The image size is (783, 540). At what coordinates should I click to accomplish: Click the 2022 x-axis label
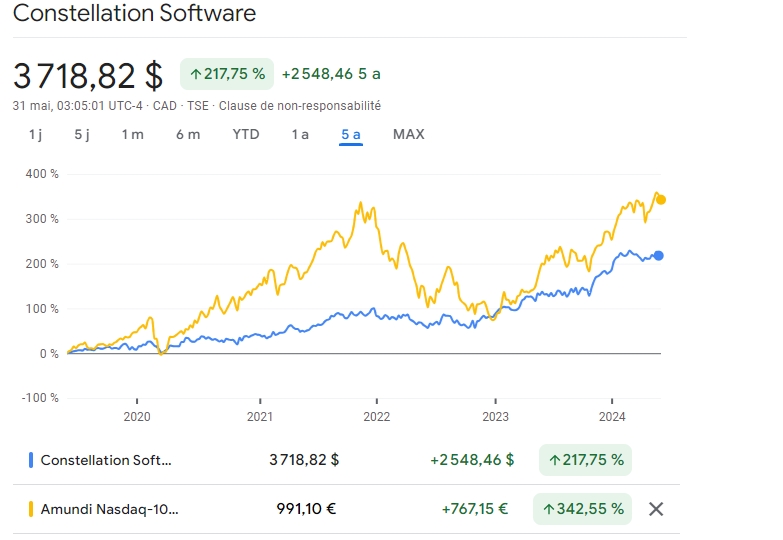click(x=377, y=417)
